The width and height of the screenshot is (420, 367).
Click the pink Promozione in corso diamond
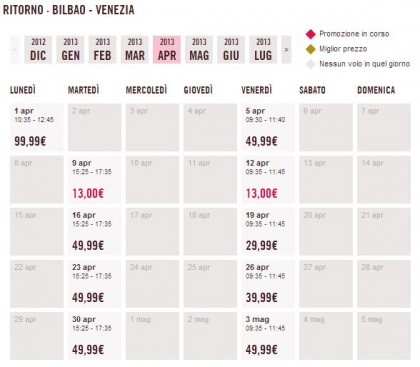(311, 34)
